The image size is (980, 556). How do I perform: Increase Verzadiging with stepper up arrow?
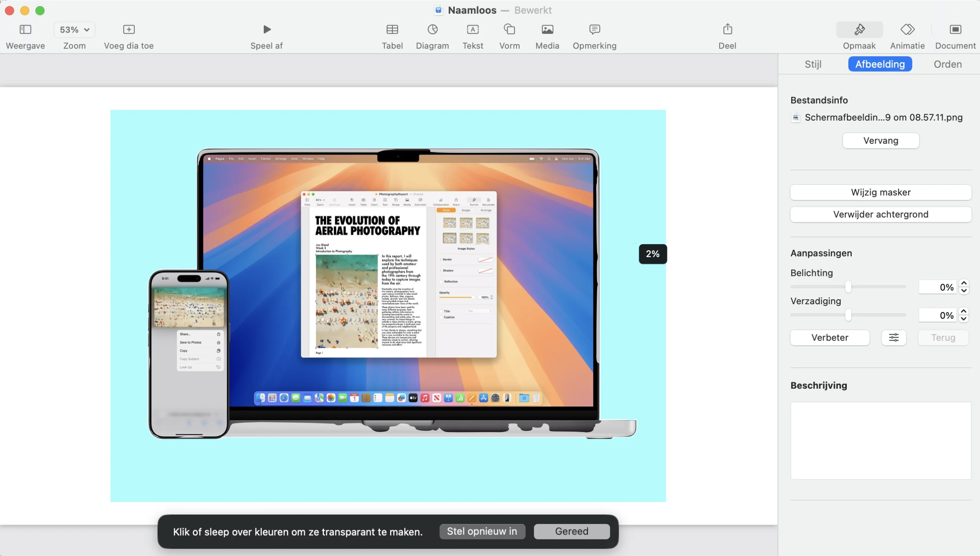pos(964,311)
